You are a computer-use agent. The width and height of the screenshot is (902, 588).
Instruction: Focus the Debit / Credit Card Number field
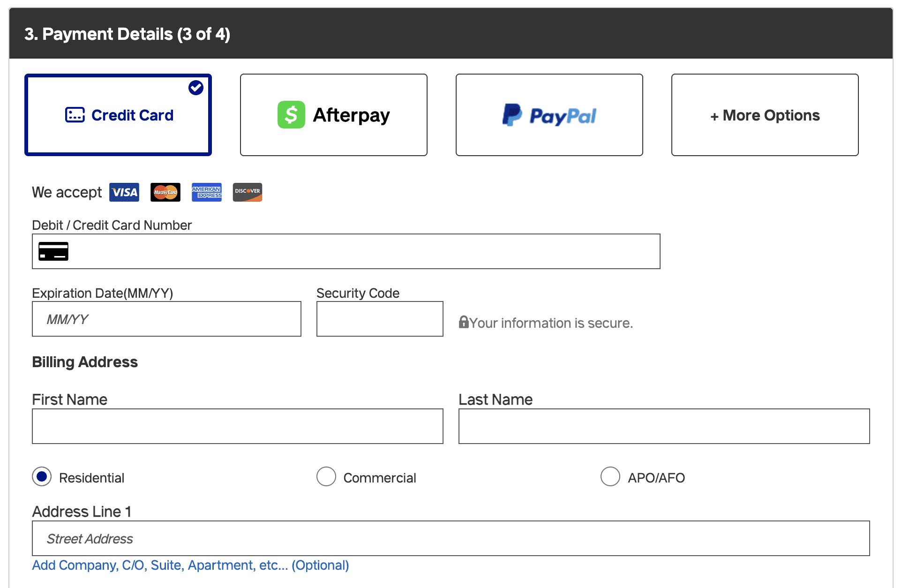click(346, 251)
